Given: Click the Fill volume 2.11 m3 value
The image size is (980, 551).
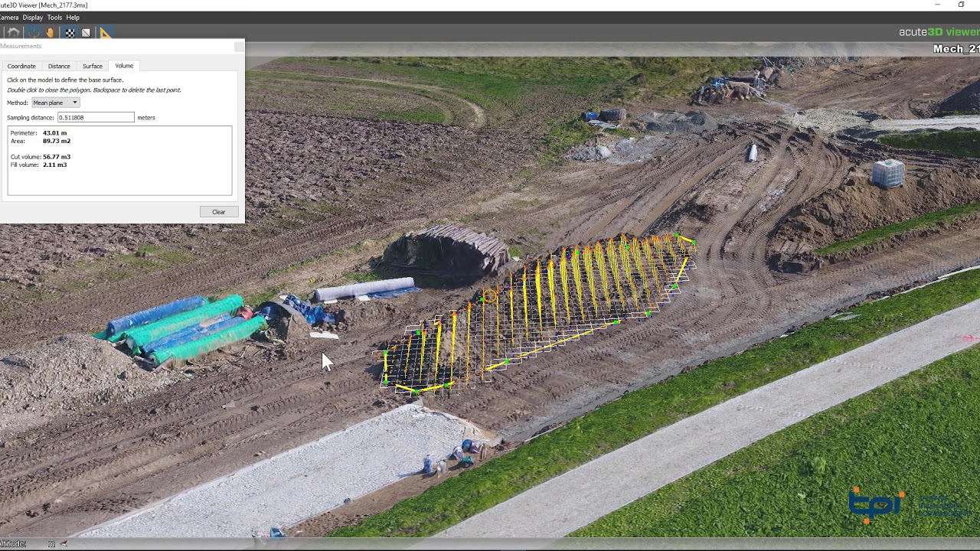Looking at the screenshot, I should tap(54, 165).
